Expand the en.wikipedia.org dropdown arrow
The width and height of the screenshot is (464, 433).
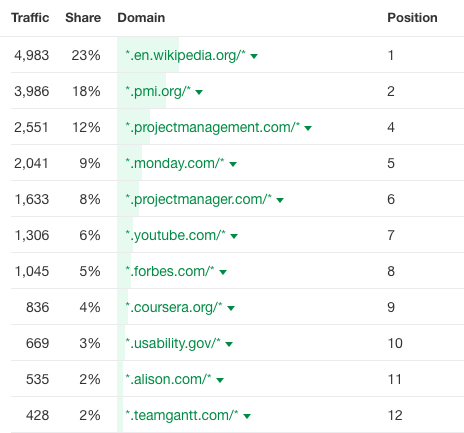(x=254, y=56)
